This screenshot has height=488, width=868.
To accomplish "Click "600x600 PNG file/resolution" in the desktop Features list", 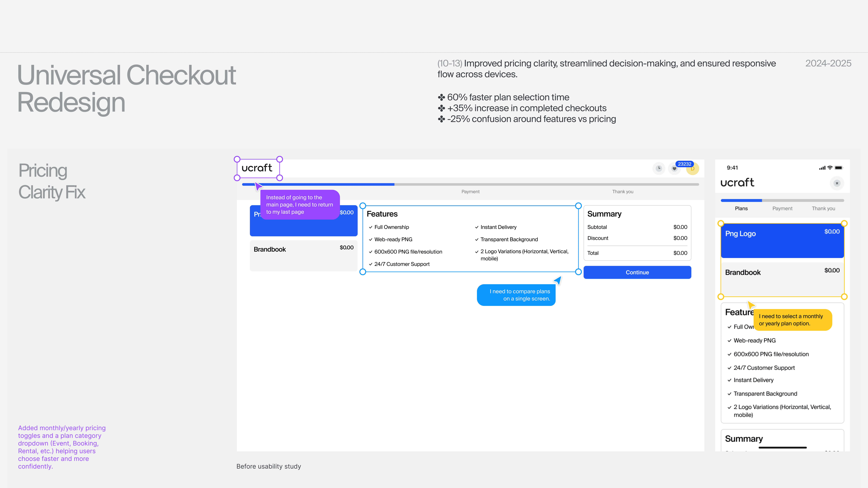I will point(408,252).
